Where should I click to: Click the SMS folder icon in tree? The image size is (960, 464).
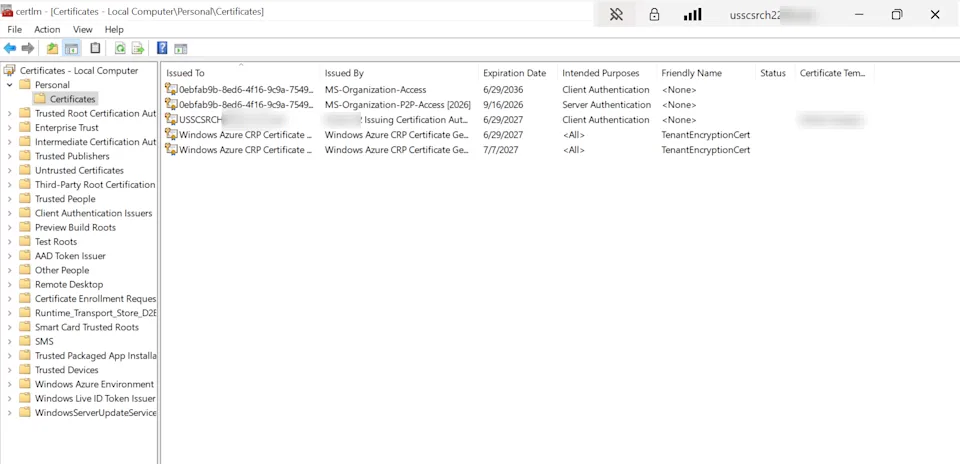click(x=24, y=341)
